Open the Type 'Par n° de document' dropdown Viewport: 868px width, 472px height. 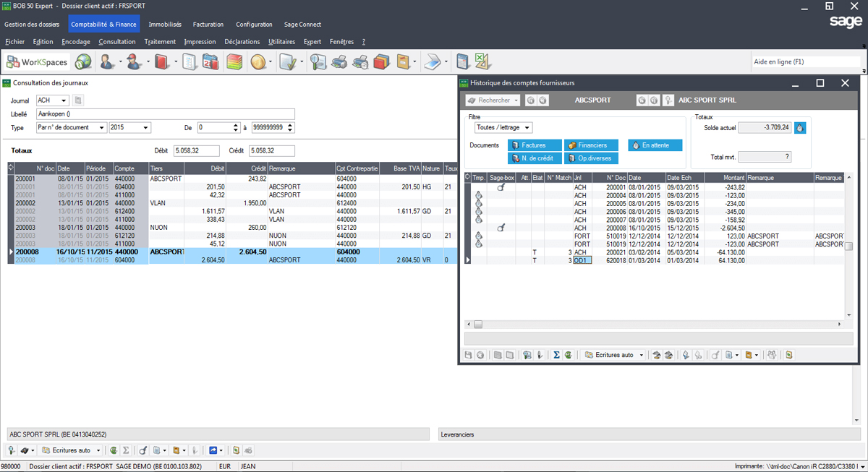click(x=101, y=128)
